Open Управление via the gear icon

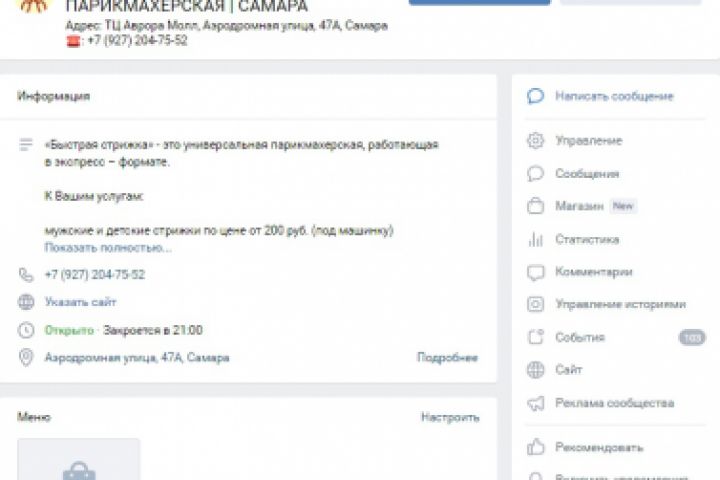535,141
